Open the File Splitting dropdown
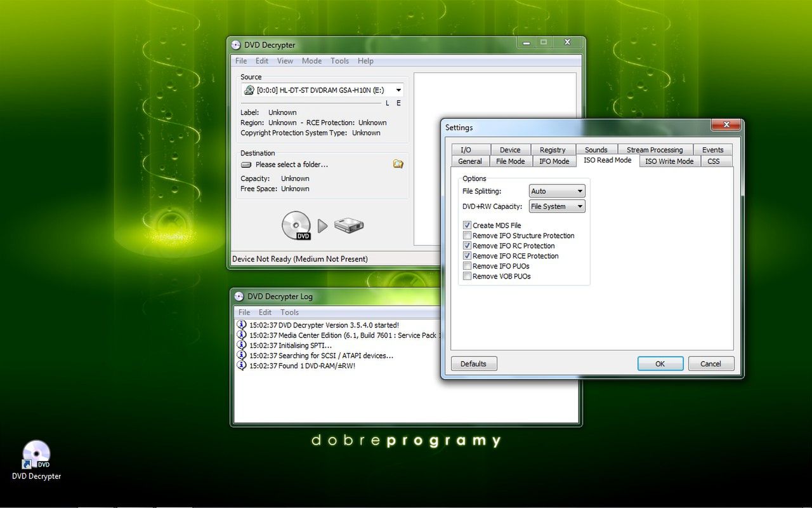The width and height of the screenshot is (812, 508). 557,191
